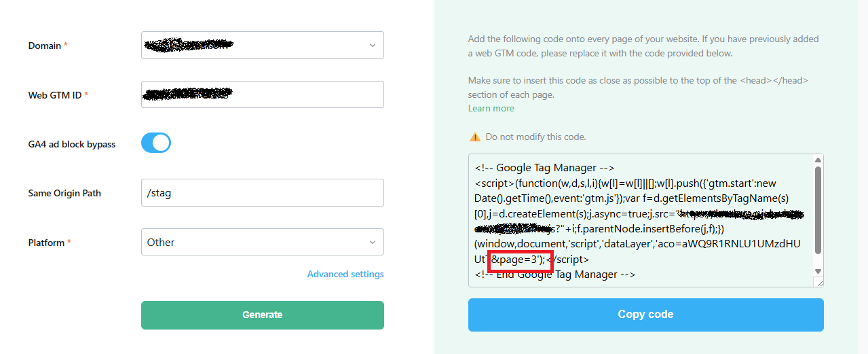Click the 'Do not modify this code.' text
The width and height of the screenshot is (868, 354).
click(535, 137)
